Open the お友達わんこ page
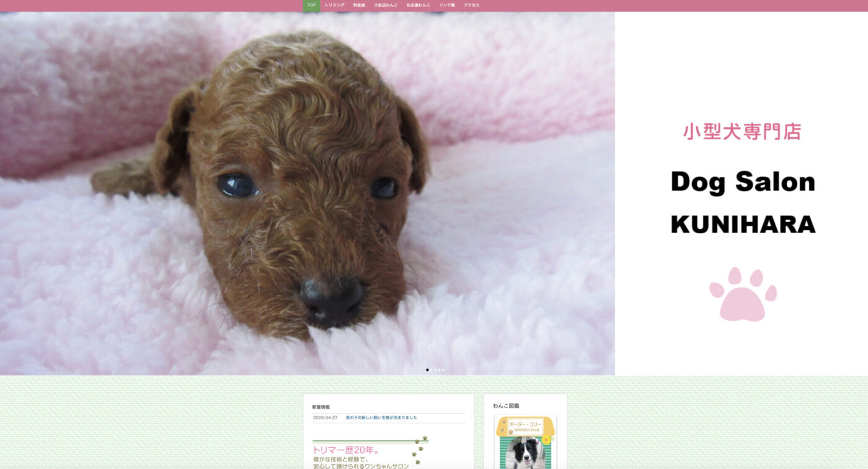Screen dimensions: 868x469 [418, 6]
